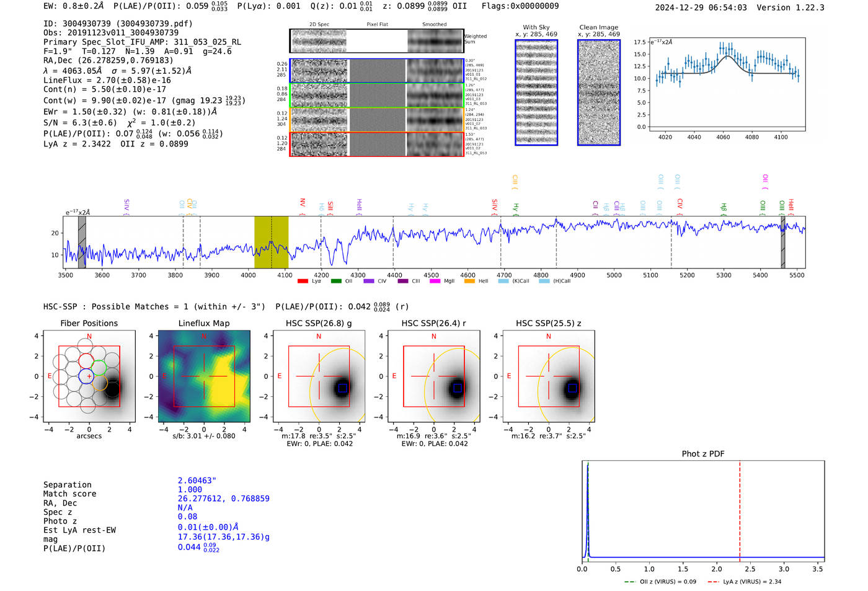Click the Primary Spec_Slot_IFU_AMP line
Image resolution: width=868 pixels, height=591 pixels.
pos(143,42)
